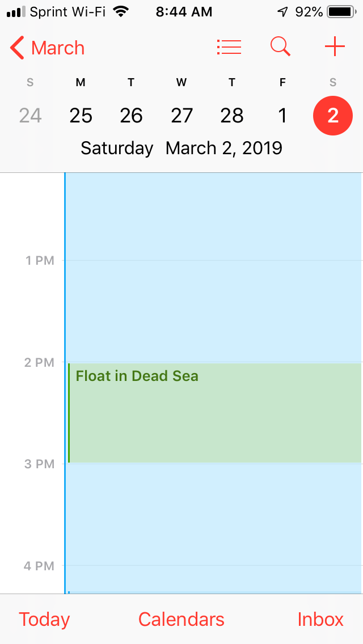Open the search magnifier icon
Screen dimensions: 363x644
[280, 47]
